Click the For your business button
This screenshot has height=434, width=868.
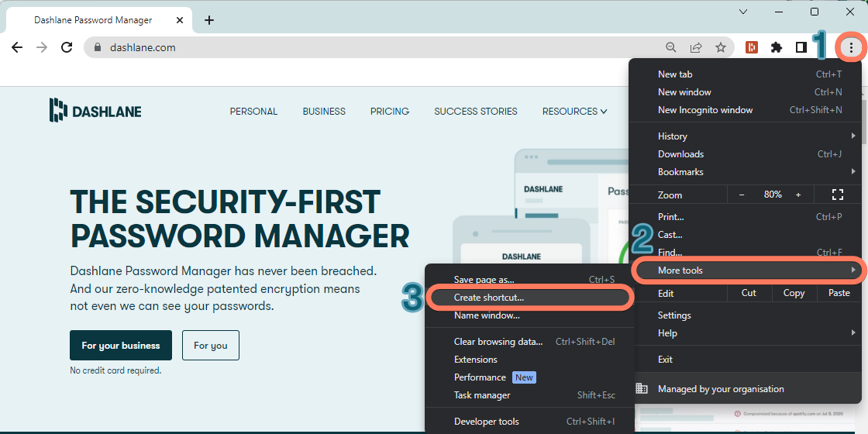pos(121,346)
